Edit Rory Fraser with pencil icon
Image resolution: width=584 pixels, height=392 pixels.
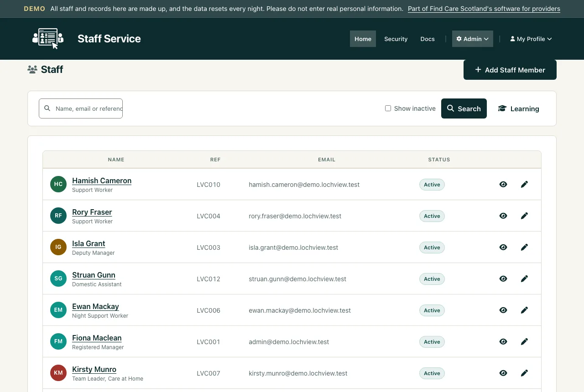pos(524,216)
